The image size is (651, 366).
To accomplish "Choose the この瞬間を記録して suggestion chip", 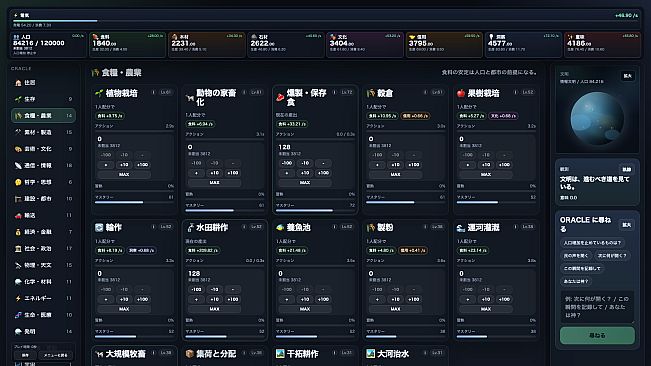I will (582, 268).
